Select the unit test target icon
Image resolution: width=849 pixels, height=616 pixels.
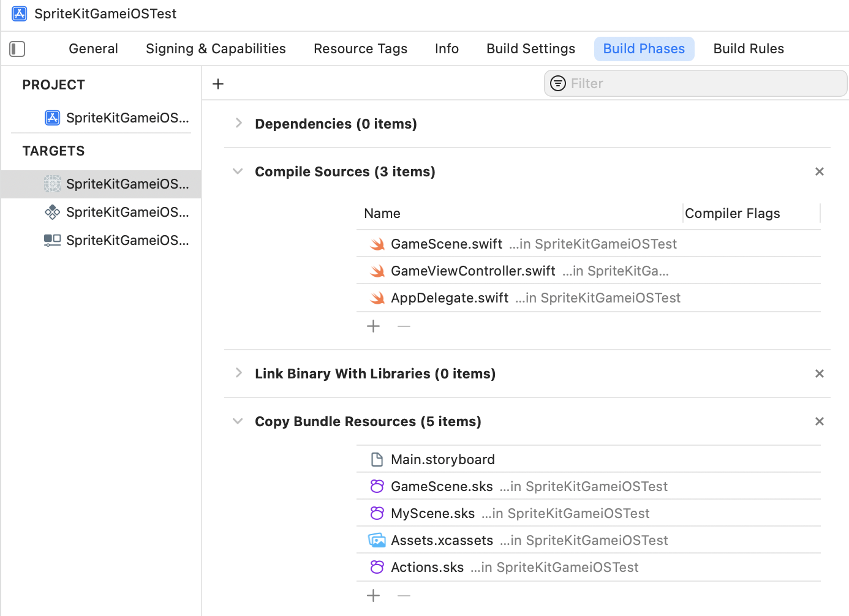pyautogui.click(x=53, y=212)
